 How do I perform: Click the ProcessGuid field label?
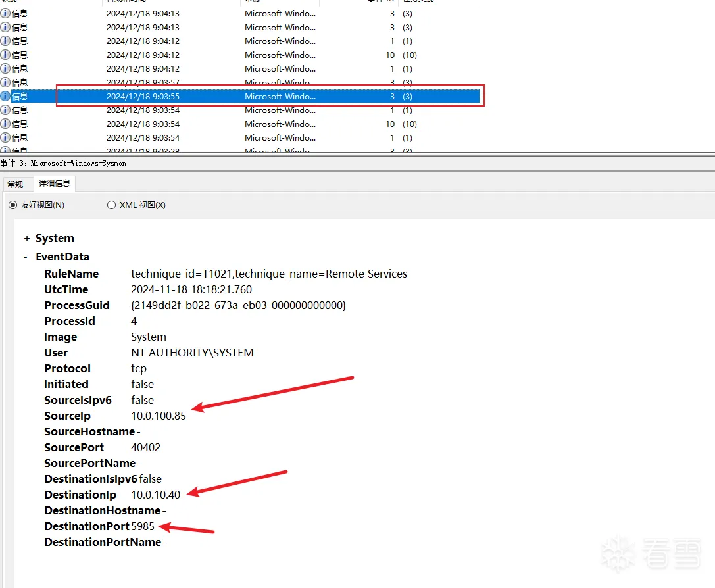pyautogui.click(x=77, y=305)
